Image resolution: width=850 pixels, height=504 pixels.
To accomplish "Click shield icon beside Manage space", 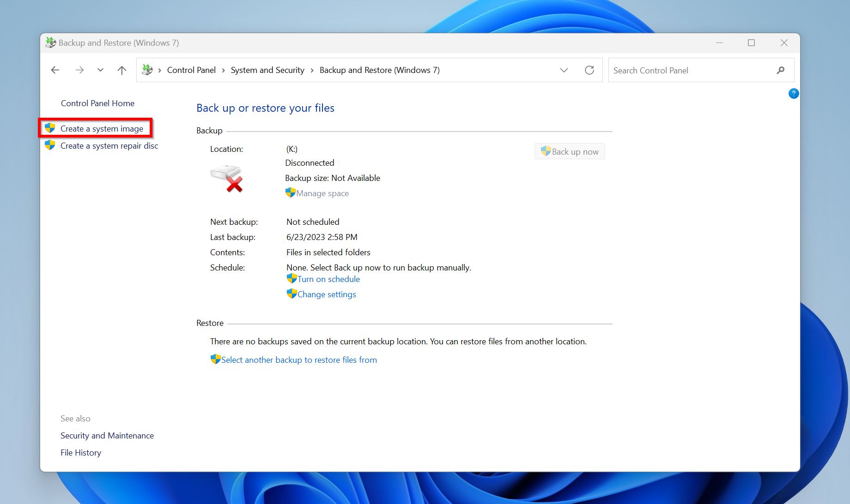I will click(291, 192).
